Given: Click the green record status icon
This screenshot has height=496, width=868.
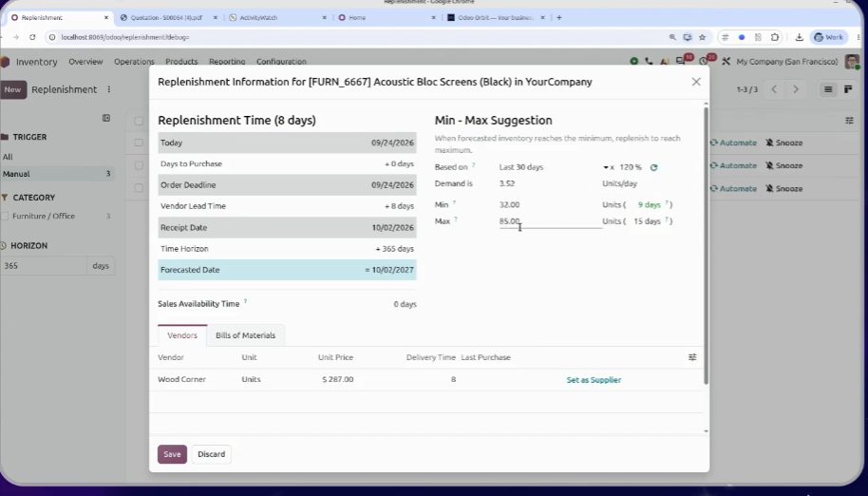Looking at the screenshot, I should [x=633, y=62].
